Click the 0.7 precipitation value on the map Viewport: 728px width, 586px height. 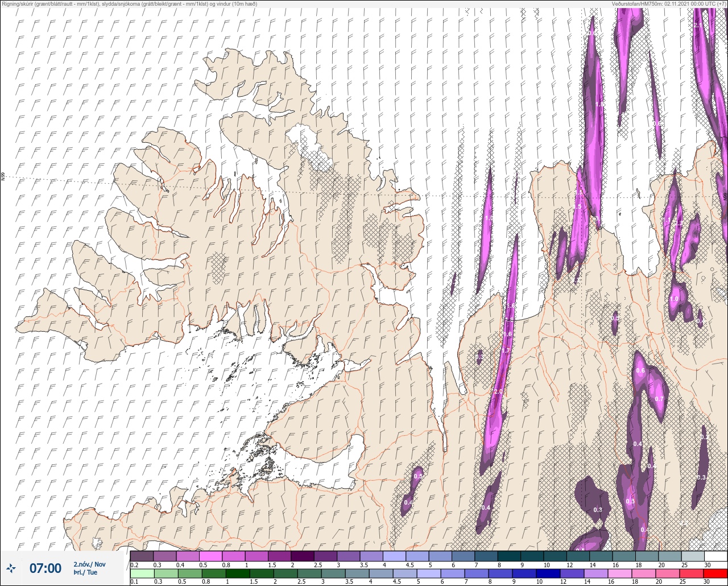(x=659, y=399)
